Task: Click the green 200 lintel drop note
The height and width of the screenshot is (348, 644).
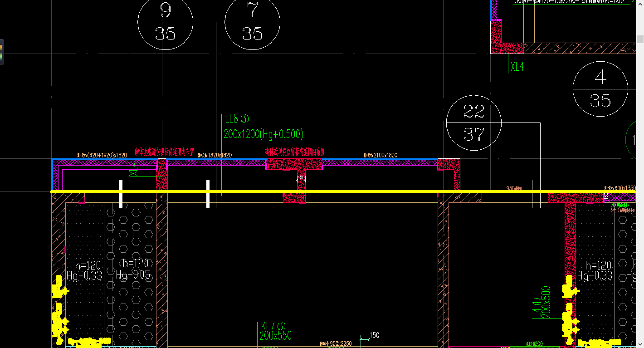Action: tap(534, 344)
